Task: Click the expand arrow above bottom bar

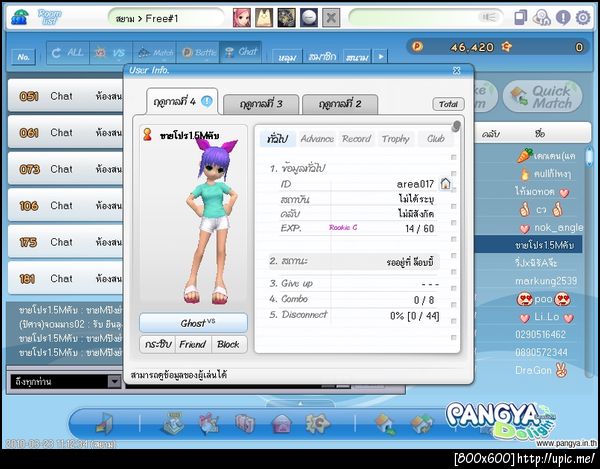Action: pos(300,403)
